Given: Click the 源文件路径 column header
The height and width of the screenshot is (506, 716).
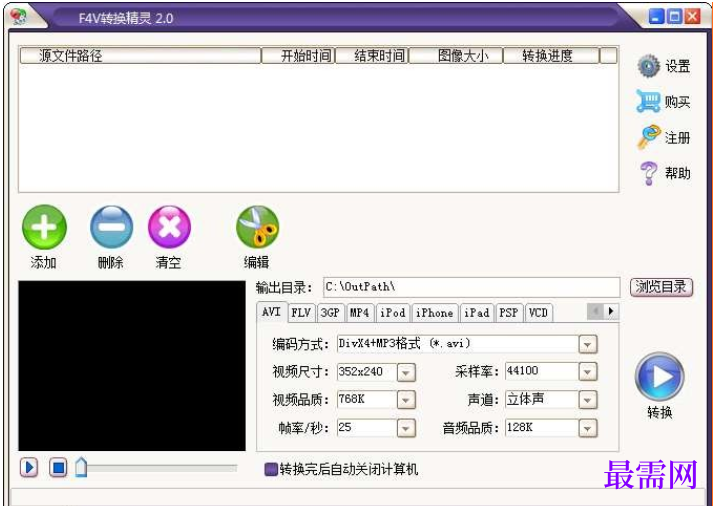Looking at the screenshot, I should 140,56.
